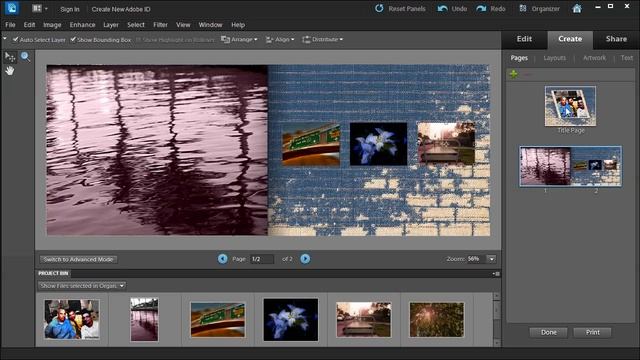
Task: Open the Distribute dropdown
Action: pos(322,40)
